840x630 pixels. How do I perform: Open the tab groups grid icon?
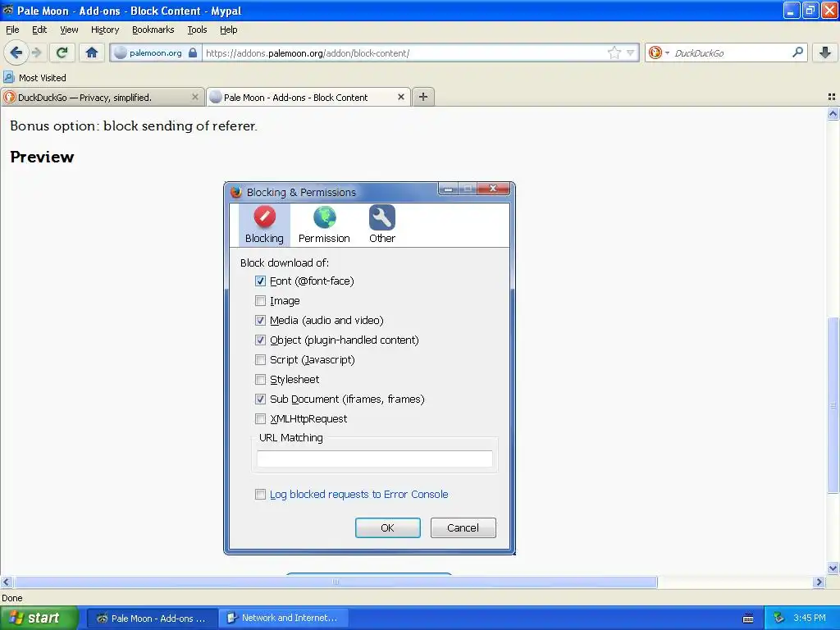tap(832, 97)
